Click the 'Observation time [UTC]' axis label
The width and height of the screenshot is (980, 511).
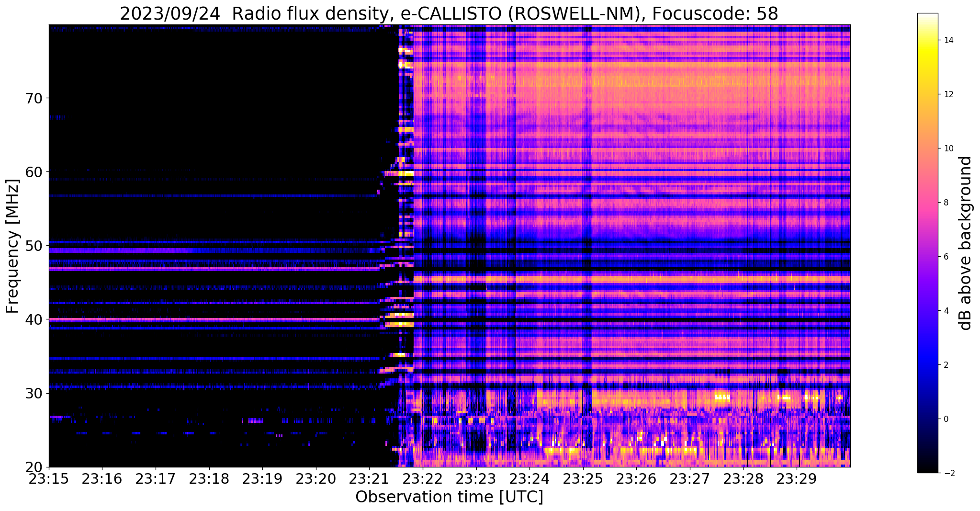(x=449, y=497)
